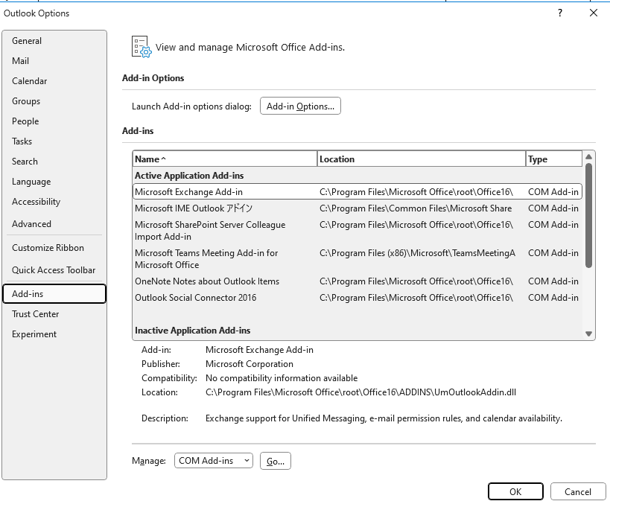Click the Microsoft Share location path cell

click(416, 208)
